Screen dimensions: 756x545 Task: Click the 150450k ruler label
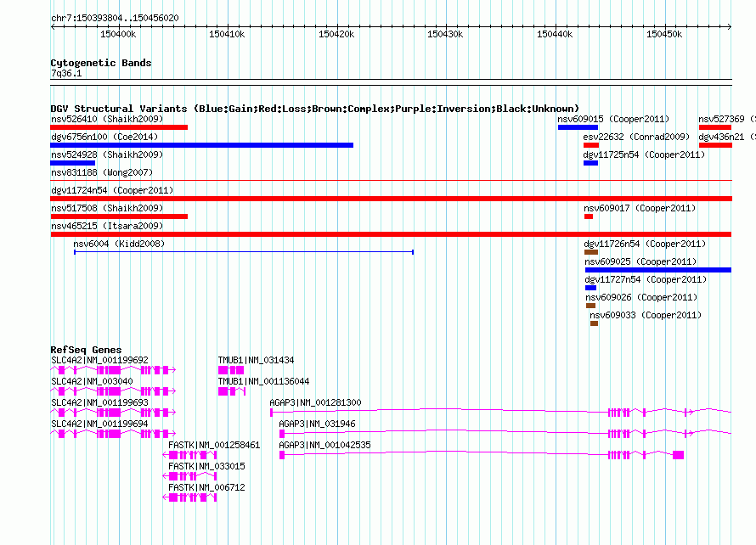click(x=664, y=34)
